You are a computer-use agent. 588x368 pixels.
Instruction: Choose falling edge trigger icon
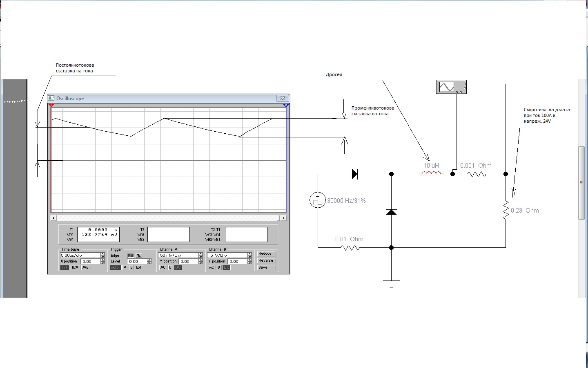coord(139,256)
